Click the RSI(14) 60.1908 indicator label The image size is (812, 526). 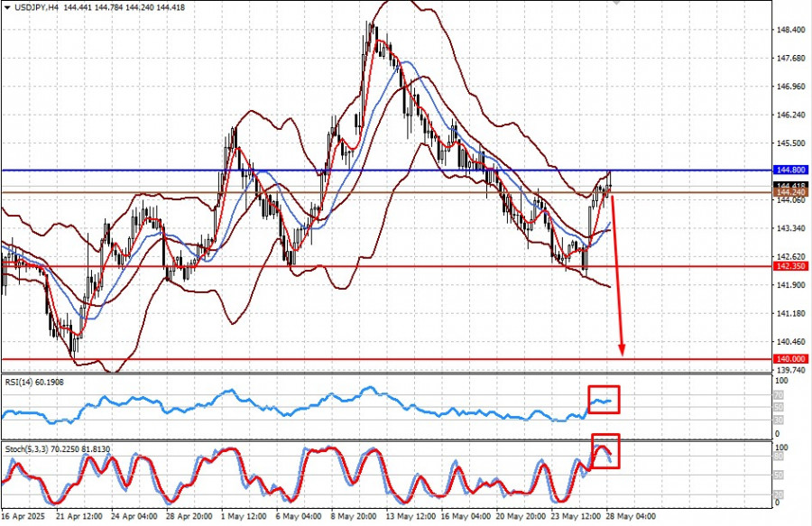click(x=34, y=382)
